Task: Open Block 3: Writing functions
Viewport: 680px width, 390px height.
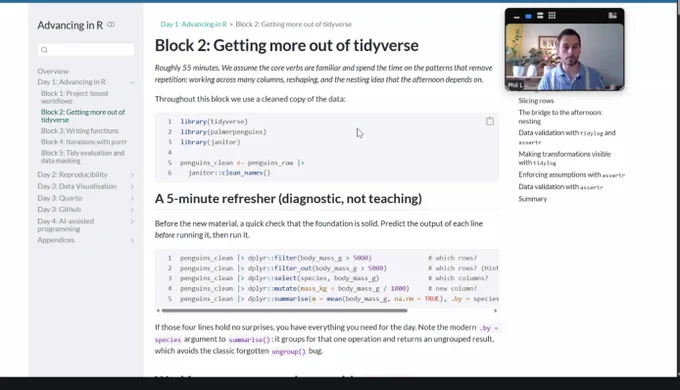Action: [x=79, y=131]
